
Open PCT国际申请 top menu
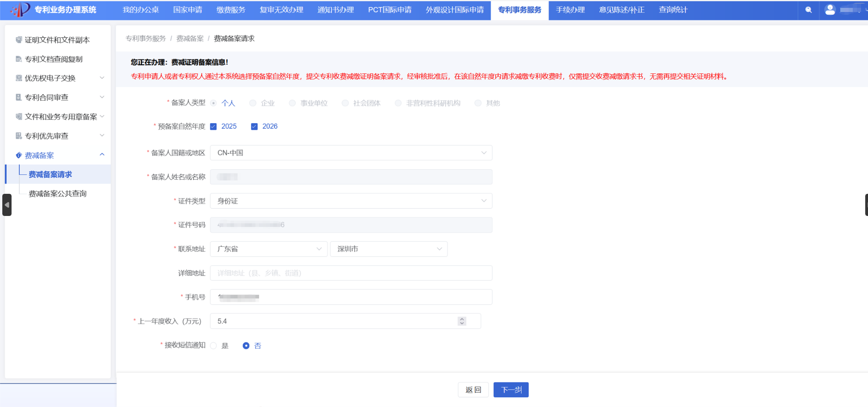[x=390, y=10]
